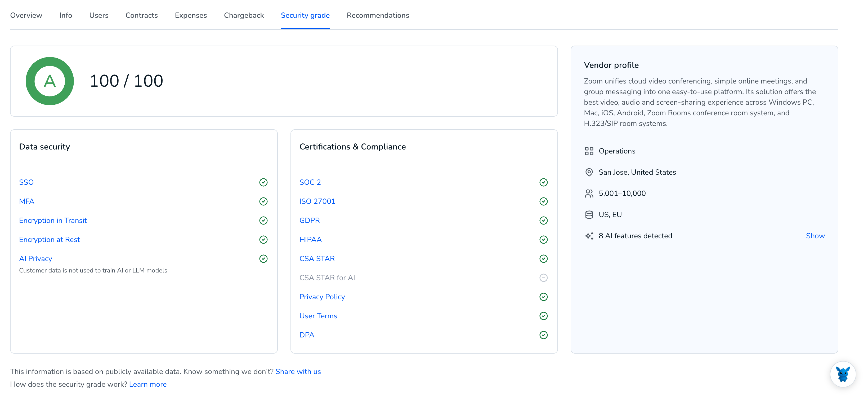Click the 8 AI features detected text

[x=635, y=236]
